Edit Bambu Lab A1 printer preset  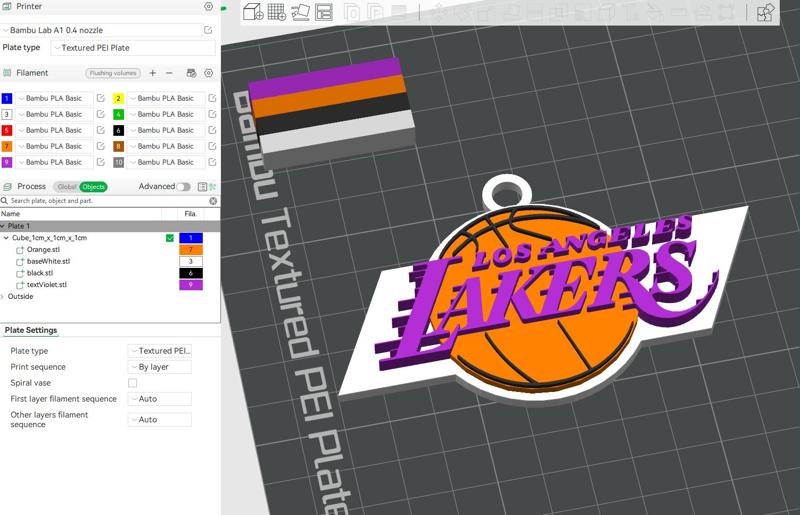pyautogui.click(x=208, y=30)
